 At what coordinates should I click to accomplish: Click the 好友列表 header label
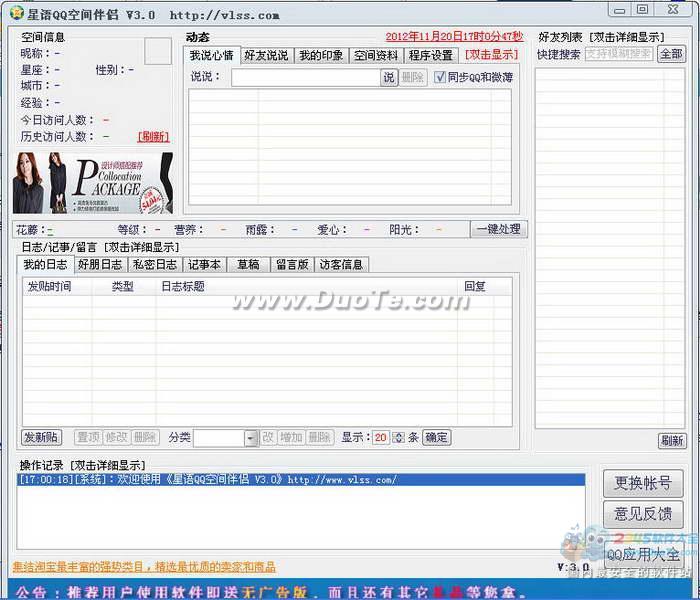click(x=560, y=37)
